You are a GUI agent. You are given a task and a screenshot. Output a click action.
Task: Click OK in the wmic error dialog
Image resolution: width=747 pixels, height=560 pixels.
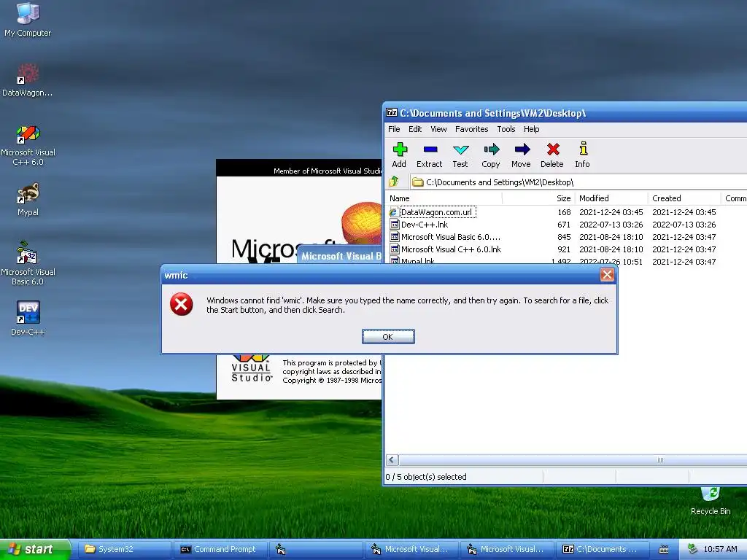point(388,337)
